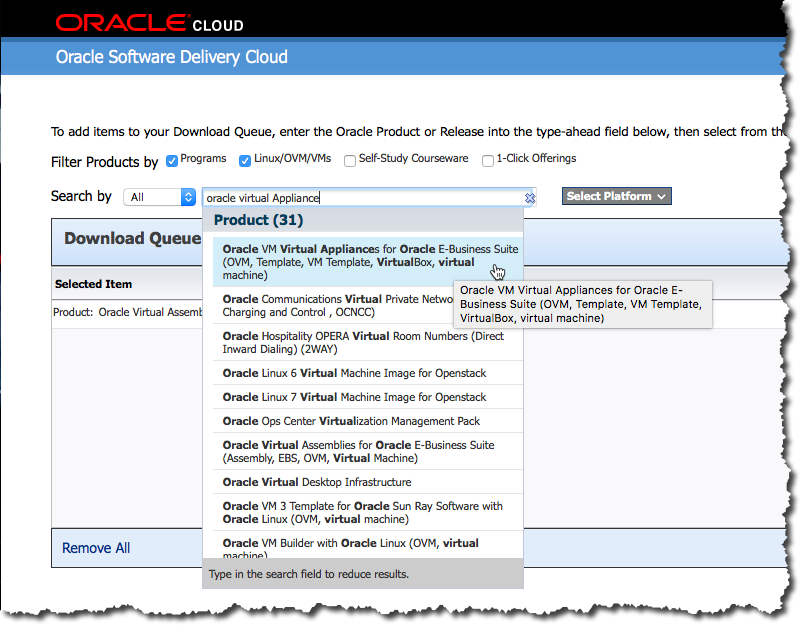801x625 pixels.
Task: Uncheck the Programs filter checkbox
Action: [x=172, y=161]
